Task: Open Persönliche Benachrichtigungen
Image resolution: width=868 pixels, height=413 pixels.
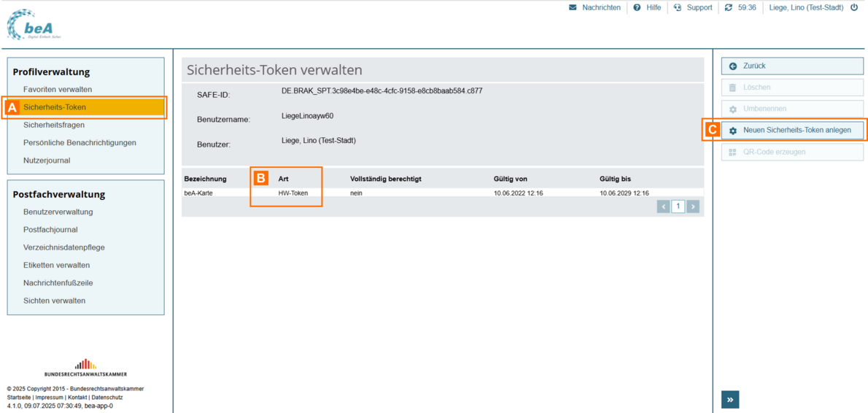Action: tap(80, 143)
